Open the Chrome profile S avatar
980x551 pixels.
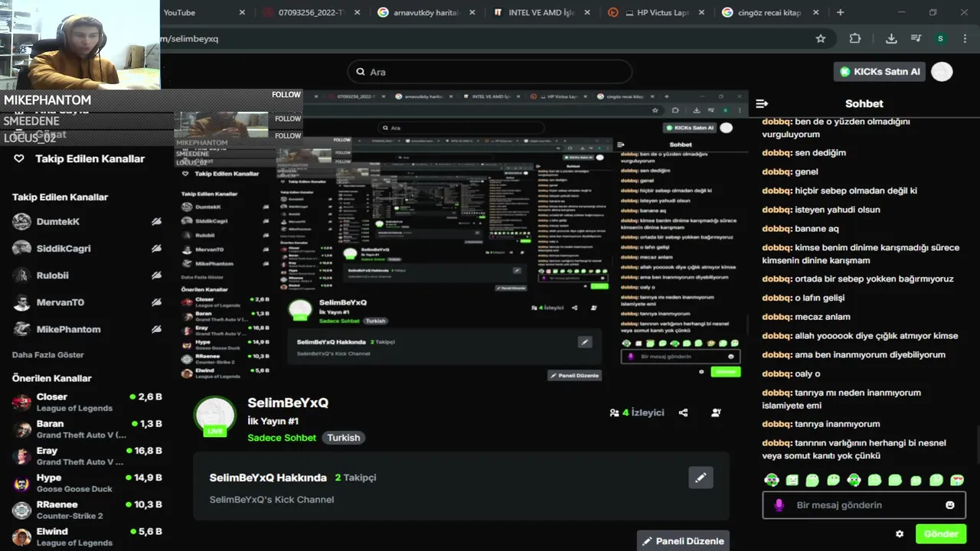940,38
